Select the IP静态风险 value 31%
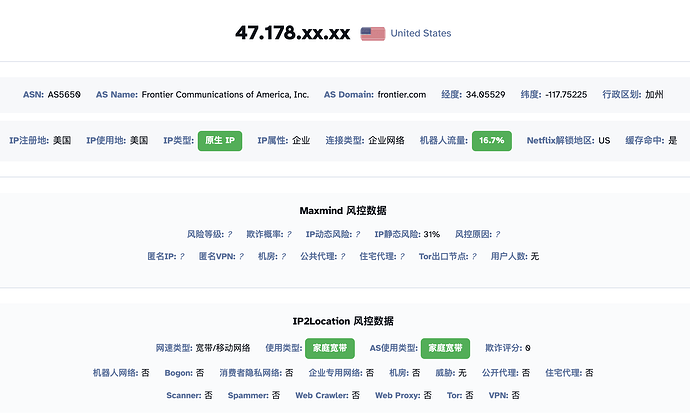This screenshot has width=690, height=413. point(432,234)
